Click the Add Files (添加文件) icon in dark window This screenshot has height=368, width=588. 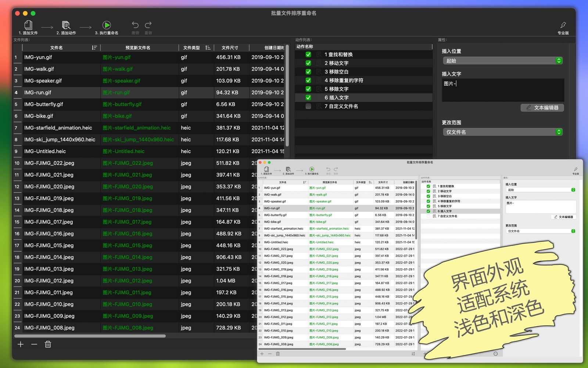pyautogui.click(x=28, y=25)
